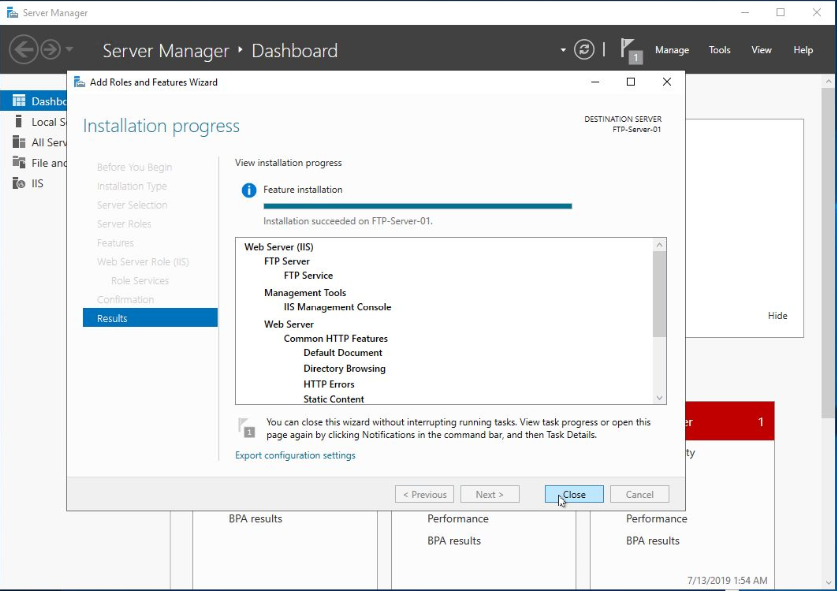This screenshot has width=837, height=591.
Task: Click the All Servers icon
Action: tap(19, 141)
